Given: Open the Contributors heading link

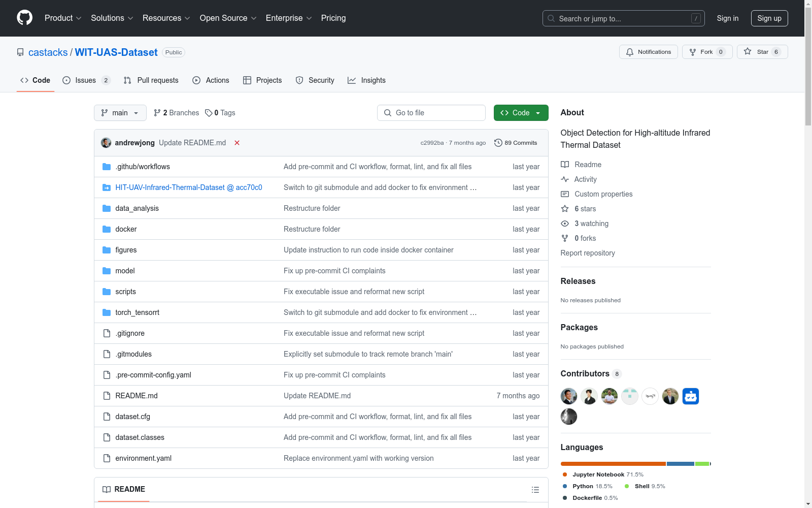Looking at the screenshot, I should click(x=591, y=373).
